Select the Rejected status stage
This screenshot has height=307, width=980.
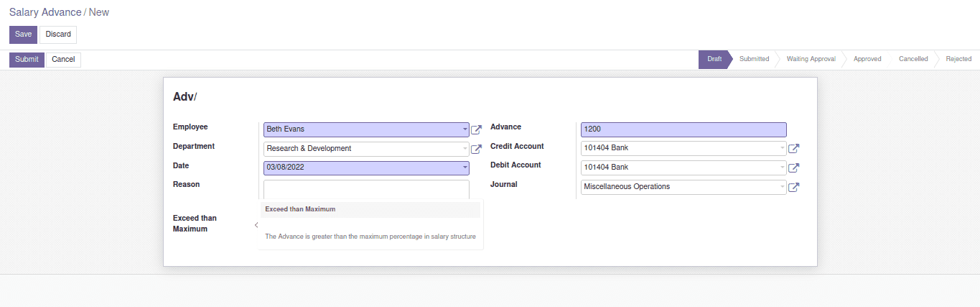958,59
